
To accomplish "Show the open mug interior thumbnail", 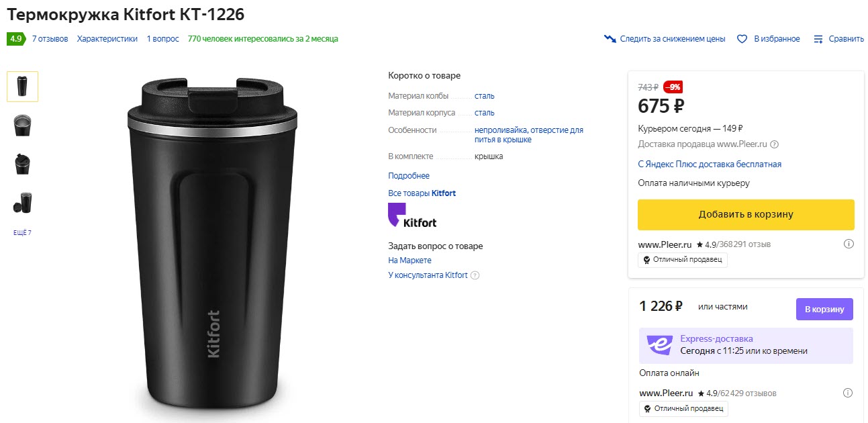I will click(x=23, y=125).
